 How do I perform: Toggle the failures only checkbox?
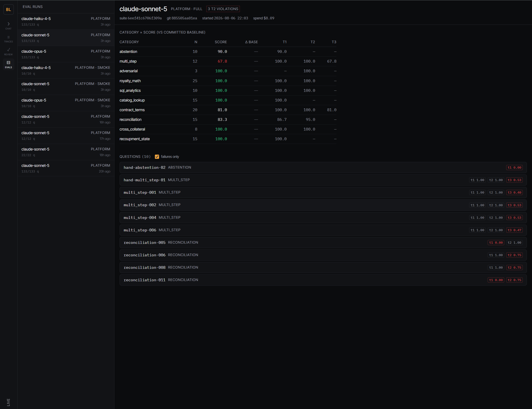(157, 157)
